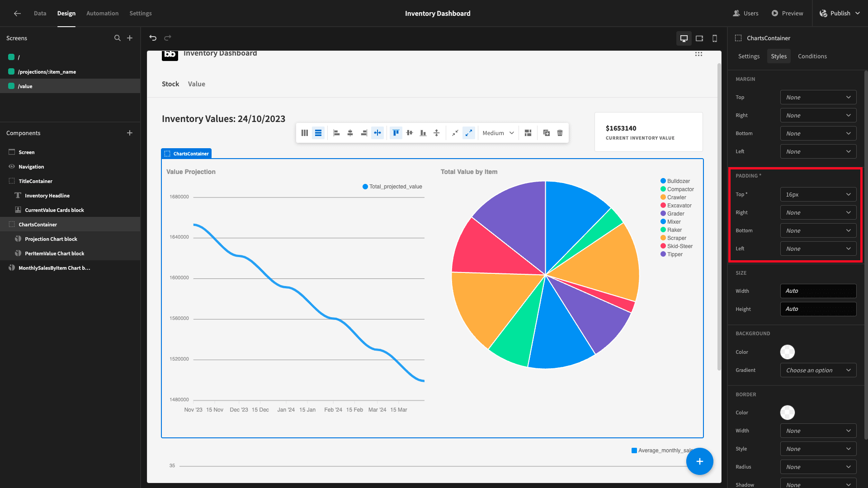Viewport: 868px width, 488px height.
Task: Switch to the Conditions tab
Action: coord(812,56)
